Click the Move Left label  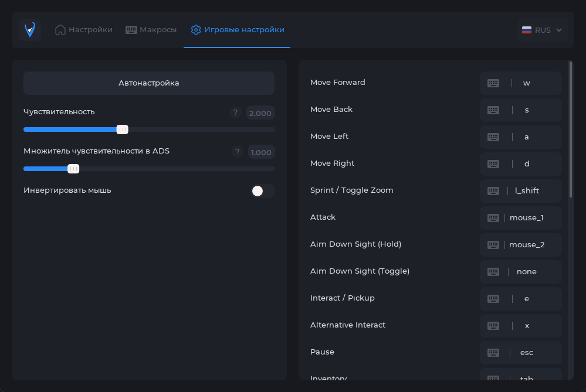pyautogui.click(x=329, y=137)
